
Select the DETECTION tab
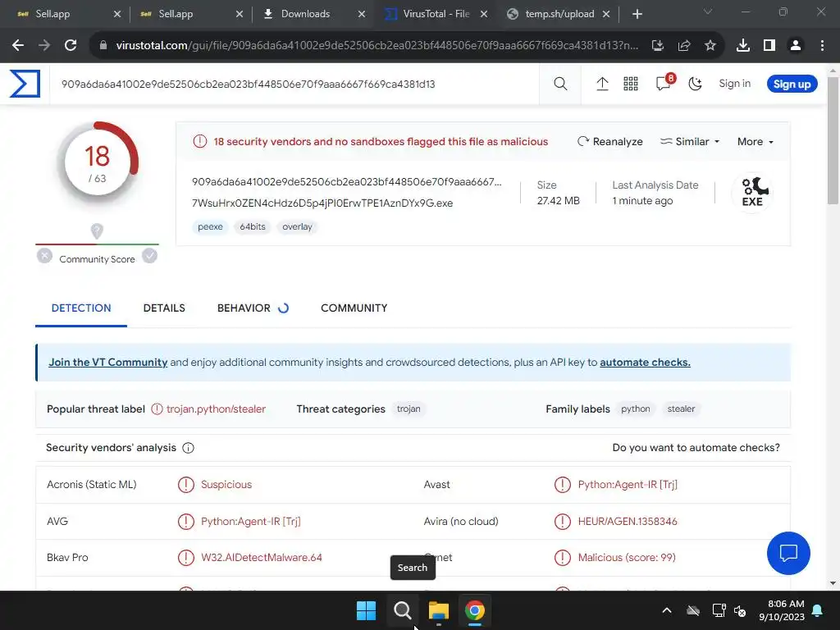click(81, 308)
